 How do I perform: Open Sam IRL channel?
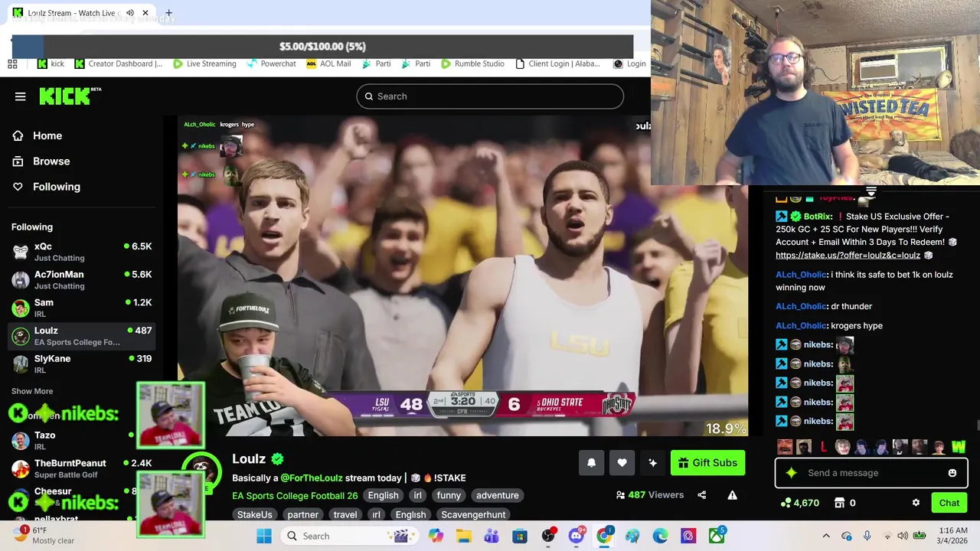(x=81, y=308)
